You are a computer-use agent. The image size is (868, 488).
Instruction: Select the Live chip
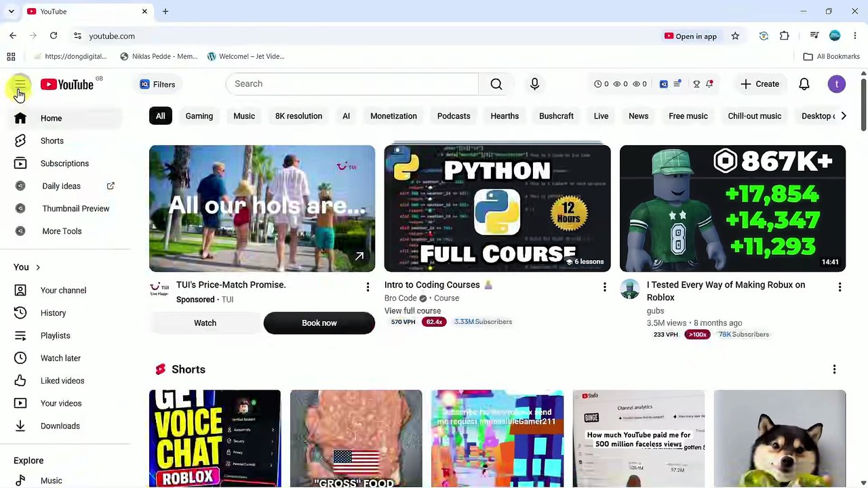click(x=601, y=116)
